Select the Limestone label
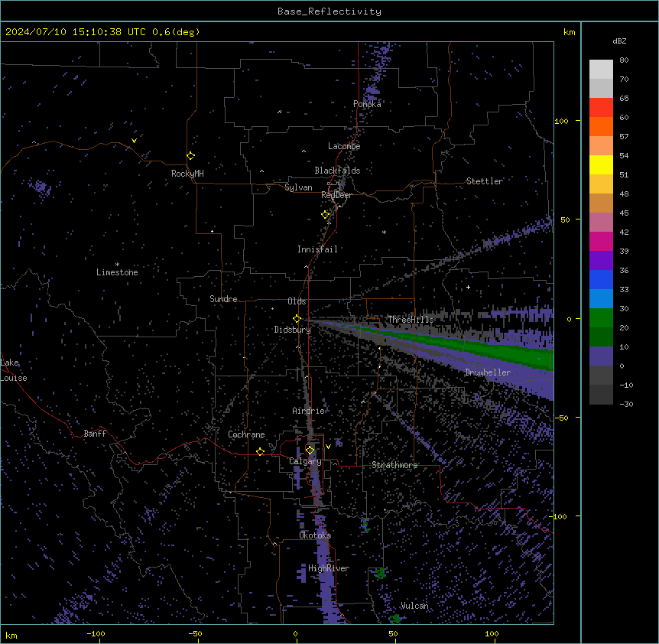The height and width of the screenshot is (644, 659). pos(117,272)
